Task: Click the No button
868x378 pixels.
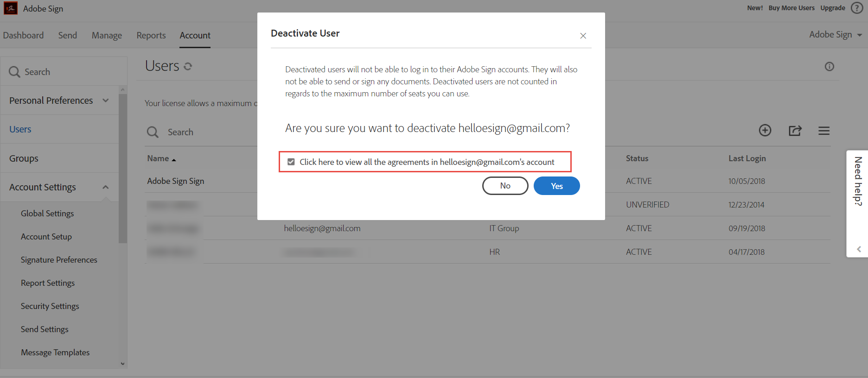Action: [505, 186]
